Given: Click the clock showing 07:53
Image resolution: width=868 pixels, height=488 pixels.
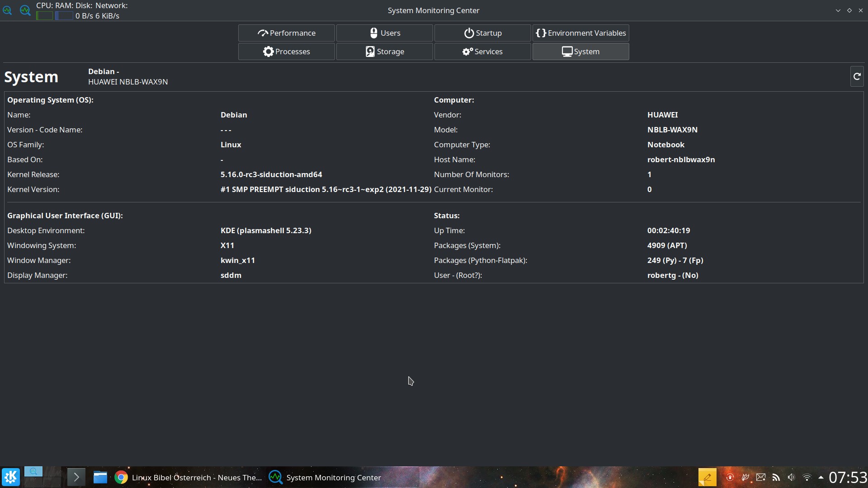Looking at the screenshot, I should click(x=848, y=477).
